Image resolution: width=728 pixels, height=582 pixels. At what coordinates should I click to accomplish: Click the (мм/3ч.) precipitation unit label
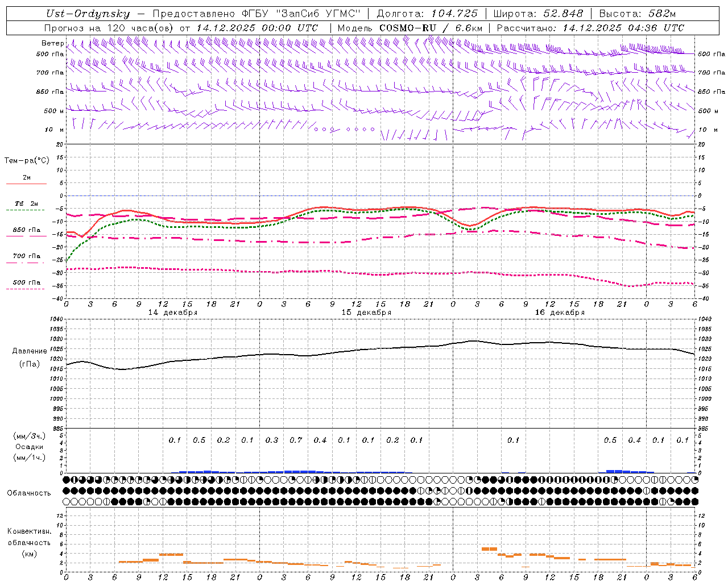pos(30,436)
